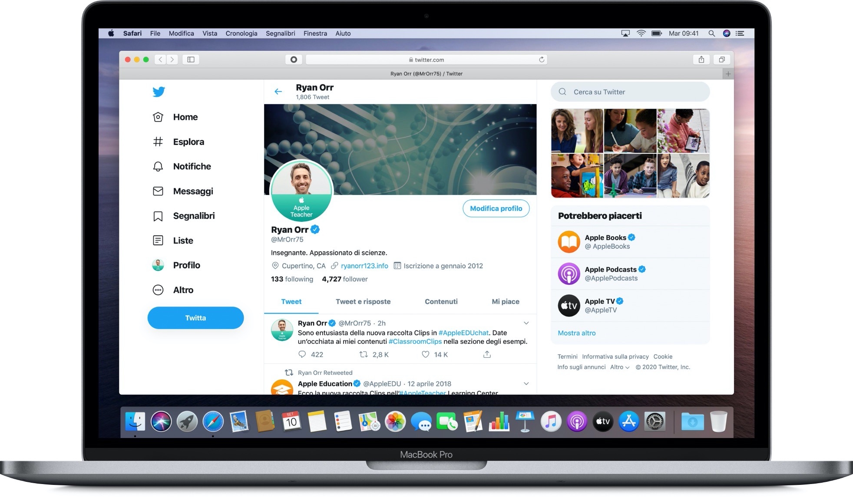Viewport: 853px width, 504px height.
Task: Switch to Tweet e risposte tab
Action: (x=363, y=301)
